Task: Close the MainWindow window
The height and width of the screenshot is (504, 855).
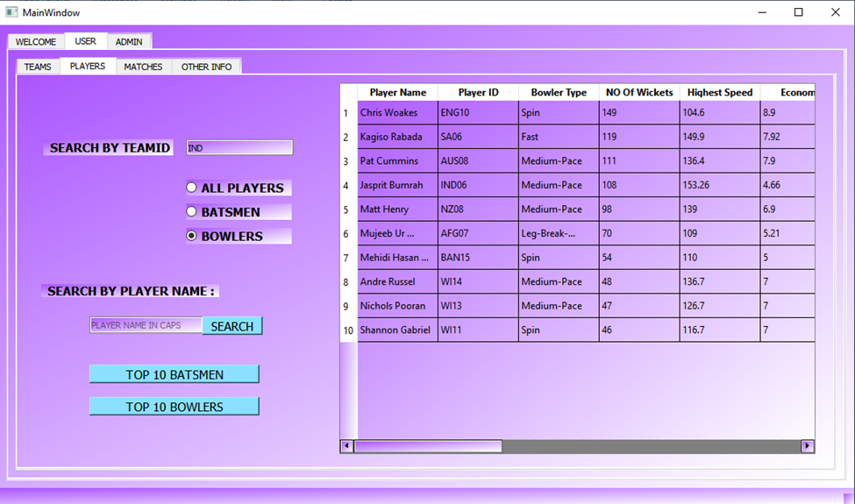Action: coord(836,12)
